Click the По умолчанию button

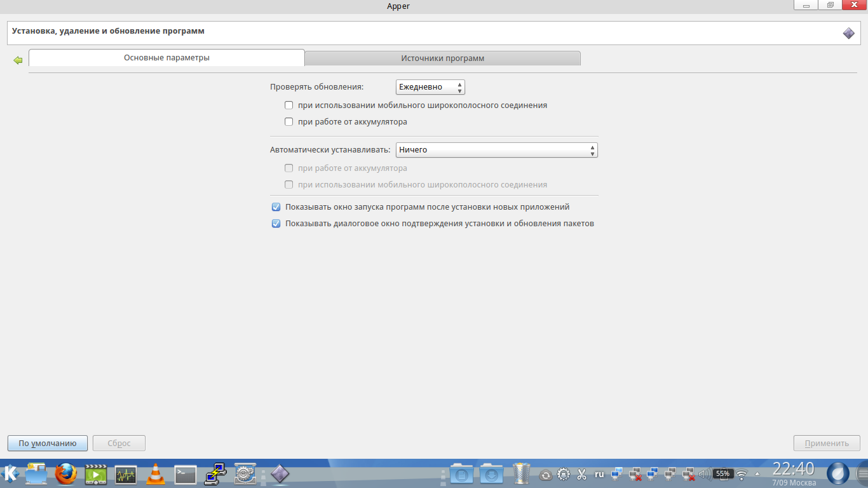(48, 444)
